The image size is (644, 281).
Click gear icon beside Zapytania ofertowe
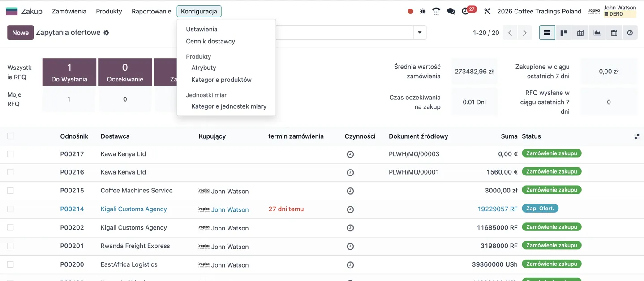click(106, 33)
